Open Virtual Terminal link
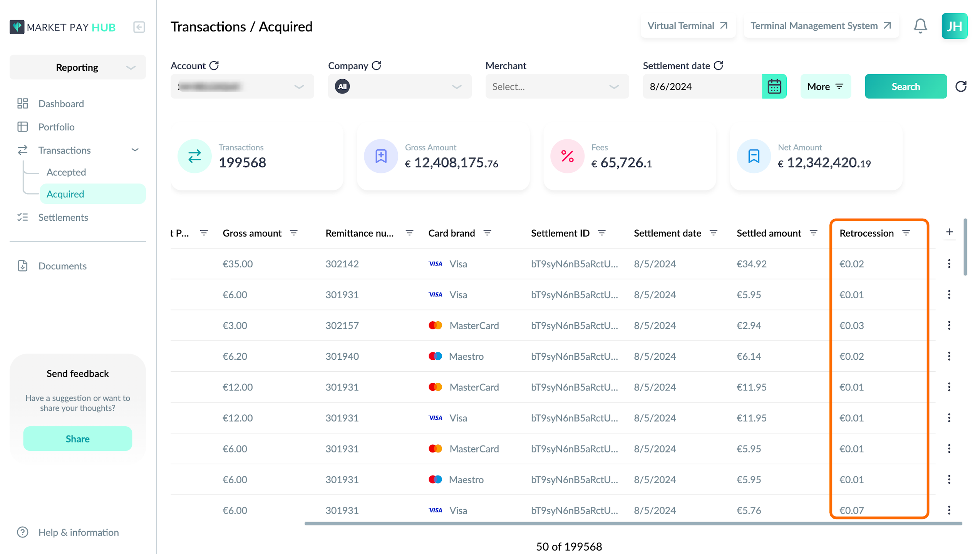The height and width of the screenshot is (554, 980). 687,26
